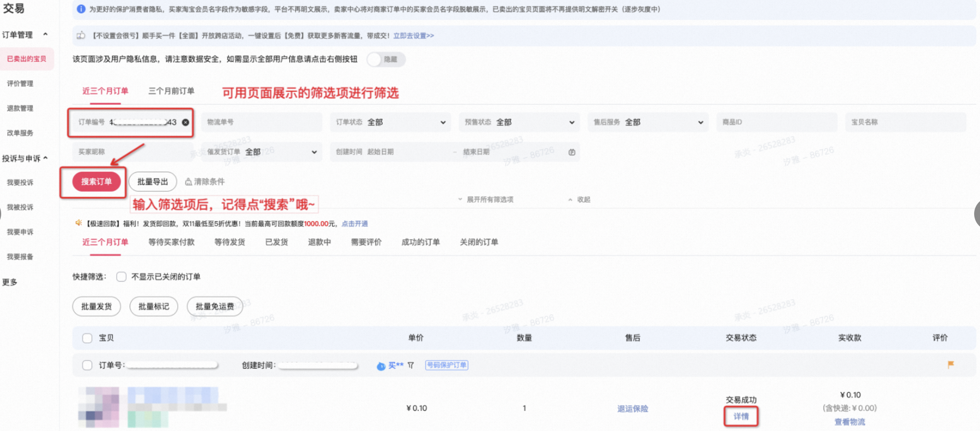Click the blurred product thumbnail image
The width and height of the screenshot is (980, 431).
[x=99, y=407]
